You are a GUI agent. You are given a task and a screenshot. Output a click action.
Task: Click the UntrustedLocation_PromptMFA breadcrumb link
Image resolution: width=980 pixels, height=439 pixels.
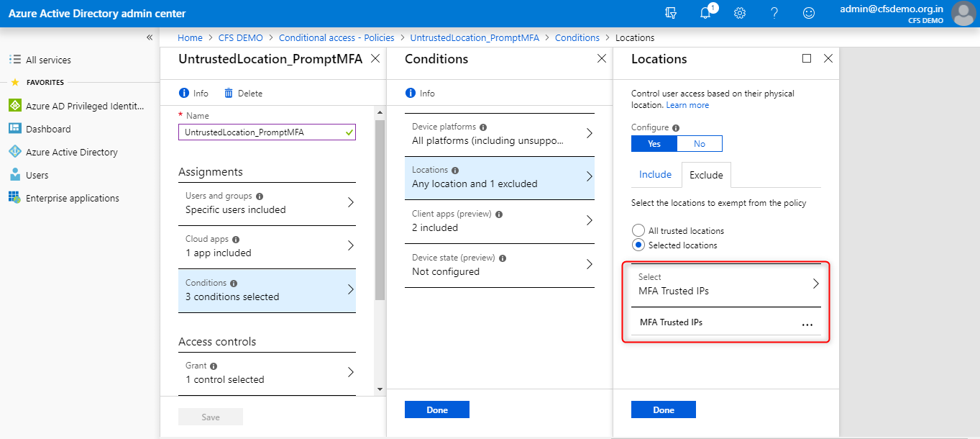475,37
